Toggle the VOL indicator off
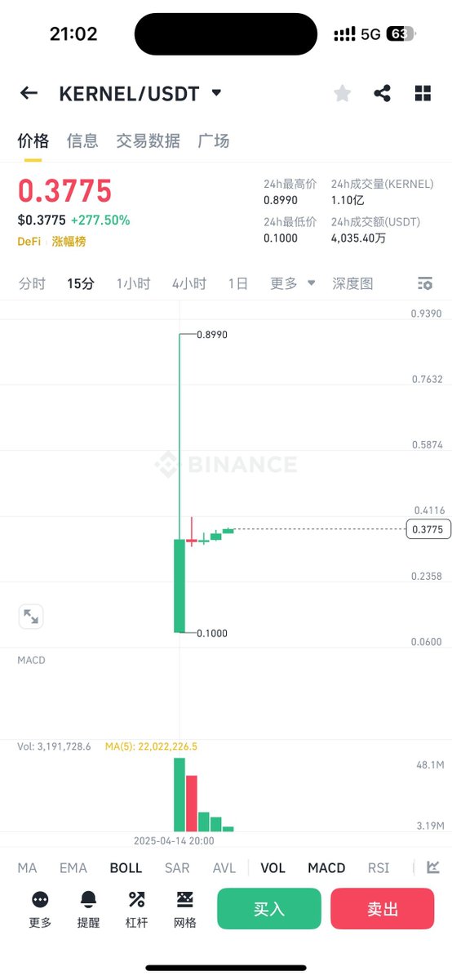Image resolution: width=452 pixels, height=980 pixels. pos(273,868)
